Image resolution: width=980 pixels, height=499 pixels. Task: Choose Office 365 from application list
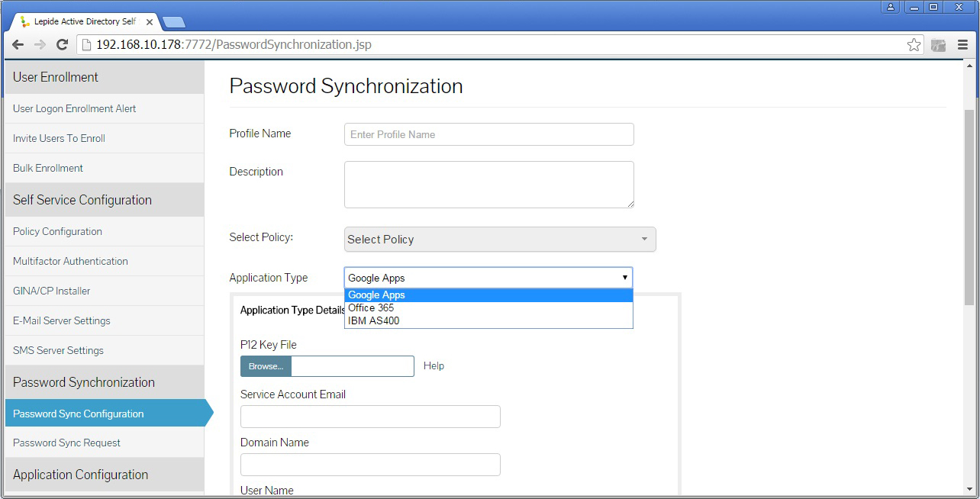coord(371,308)
